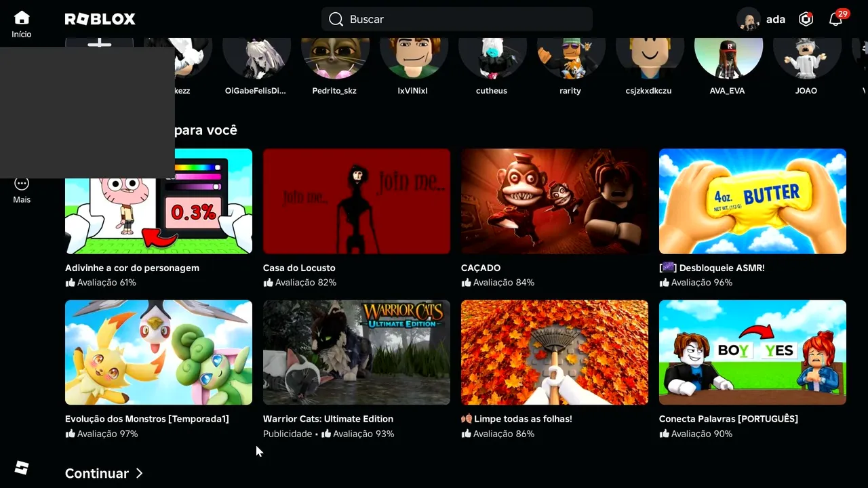Click the title Conecta Palavras [PORTUGUÊS]

728,419
